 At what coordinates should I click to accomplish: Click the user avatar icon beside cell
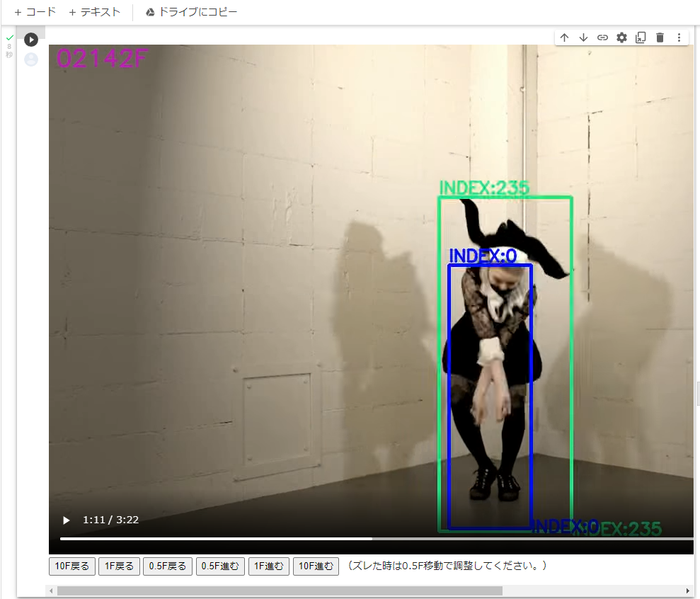(31, 59)
